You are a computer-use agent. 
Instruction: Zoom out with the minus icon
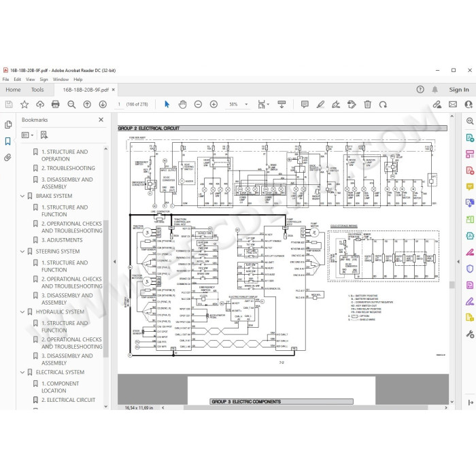(x=198, y=105)
